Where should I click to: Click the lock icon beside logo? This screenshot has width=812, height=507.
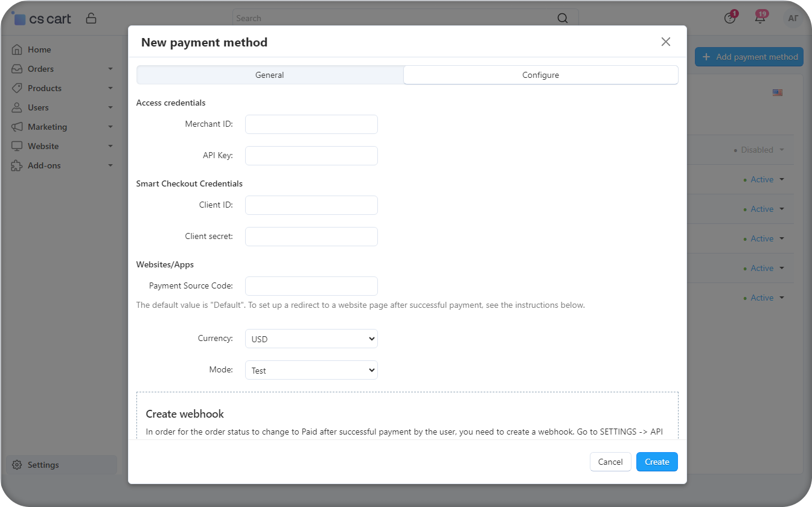tap(91, 18)
